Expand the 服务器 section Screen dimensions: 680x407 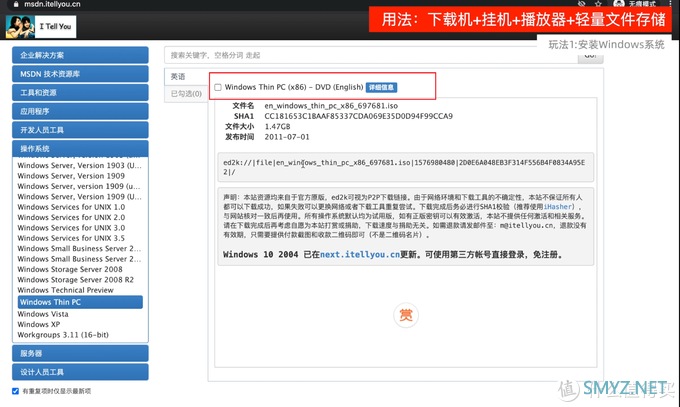pos(80,353)
